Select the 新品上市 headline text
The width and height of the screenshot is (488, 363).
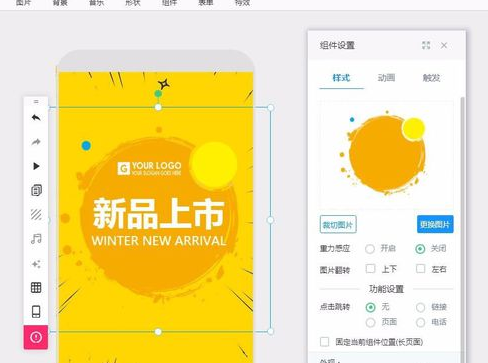(158, 213)
